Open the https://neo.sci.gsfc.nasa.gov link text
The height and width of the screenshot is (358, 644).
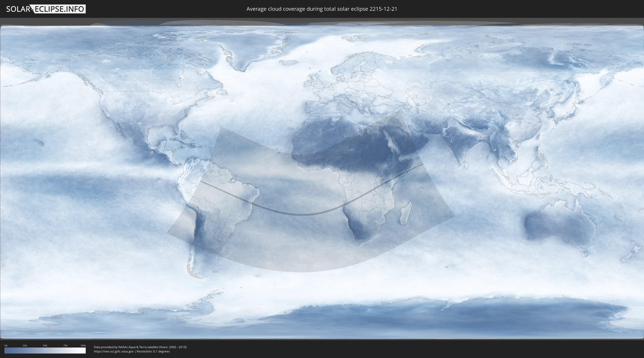pyautogui.click(x=114, y=352)
